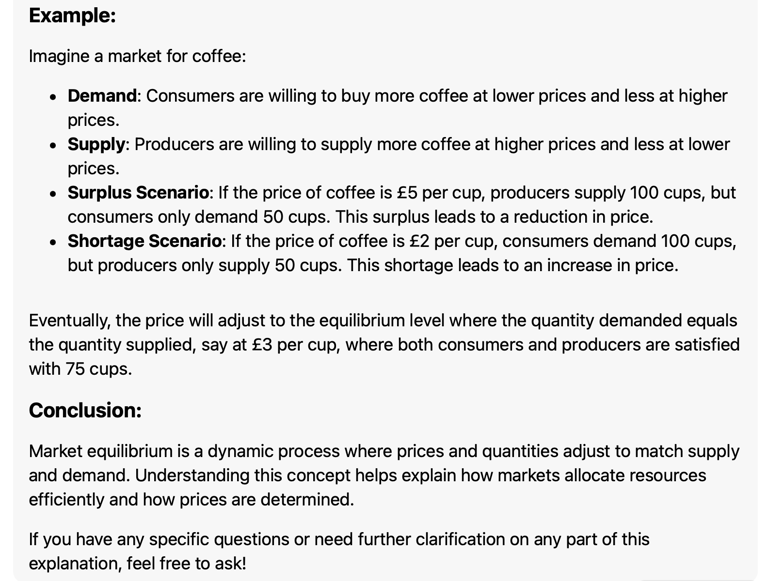Image resolution: width=768 pixels, height=581 pixels.
Task: Click the bullet dot before Demand
Action: 53,97
